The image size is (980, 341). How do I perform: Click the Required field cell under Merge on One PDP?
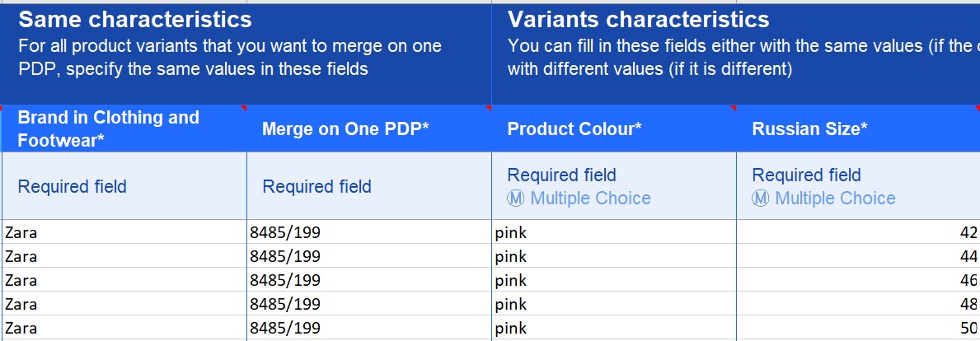point(369,186)
